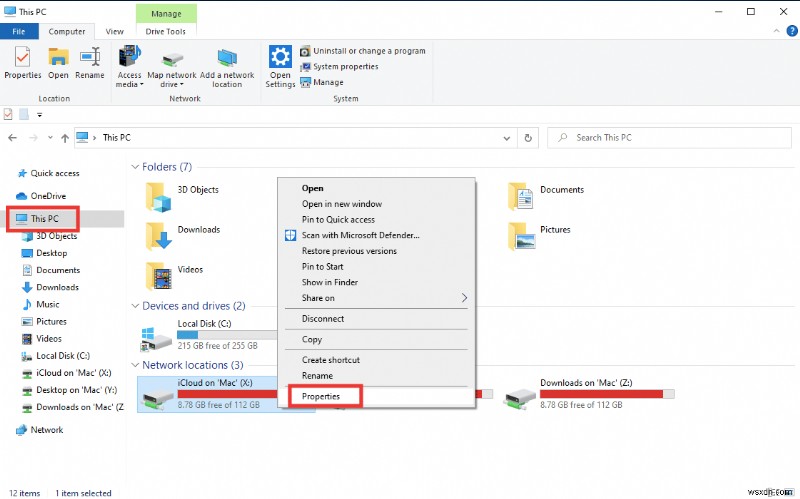Click quick access toolbar properties icon
Image resolution: width=800 pixels, height=499 pixels.
coord(8,114)
